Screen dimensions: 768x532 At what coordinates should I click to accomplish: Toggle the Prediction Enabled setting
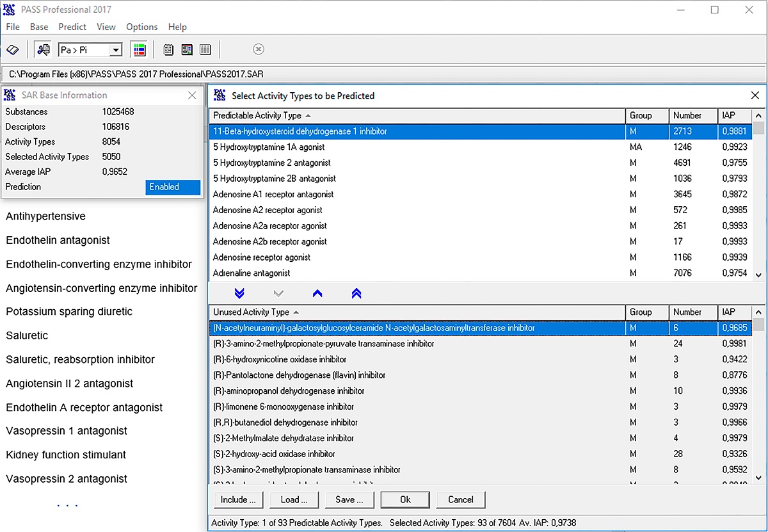[173, 187]
